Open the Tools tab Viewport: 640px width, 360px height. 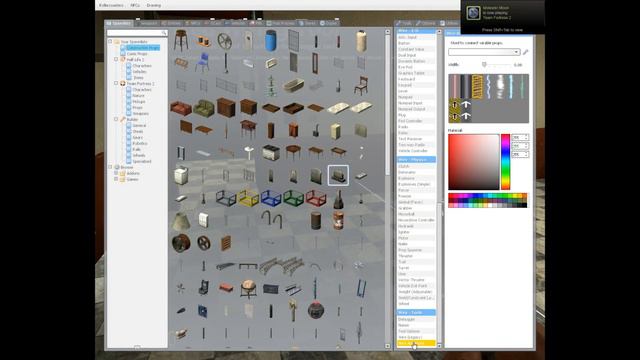(x=404, y=23)
